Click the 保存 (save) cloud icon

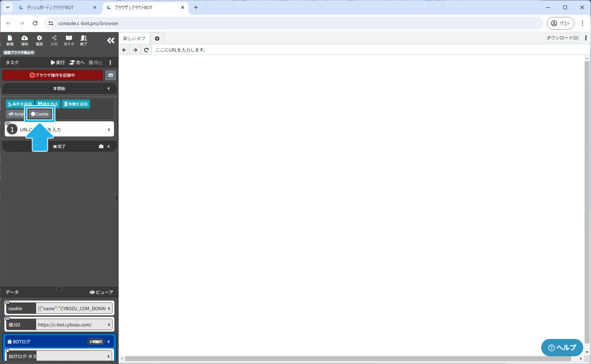(25, 40)
